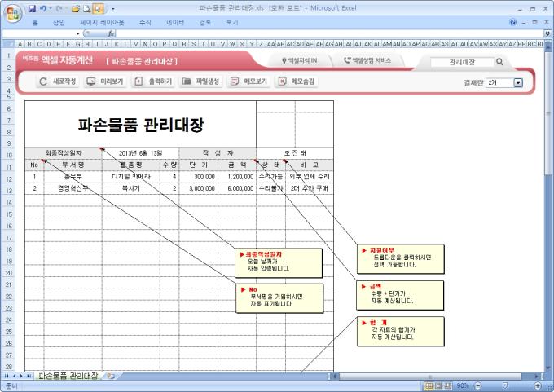The height and width of the screenshot is (392, 554).
Task: Click the Save floppy-disk icon
Action: point(32,8)
